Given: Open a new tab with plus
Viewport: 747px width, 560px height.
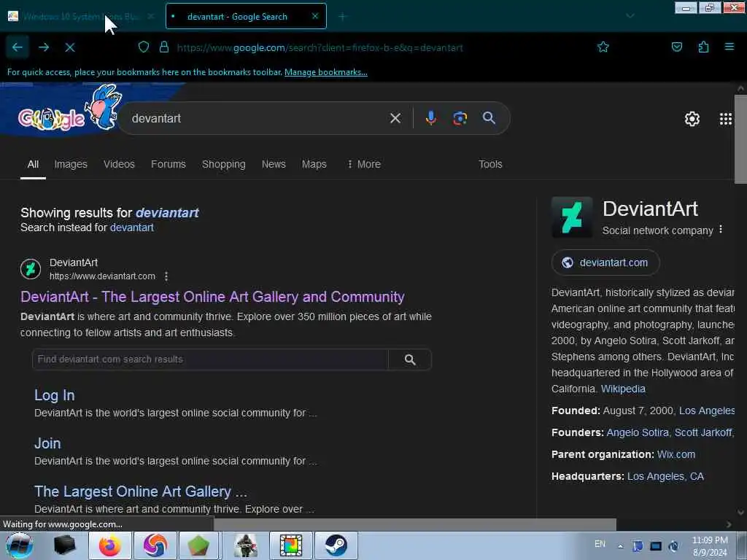Looking at the screenshot, I should [x=342, y=17].
